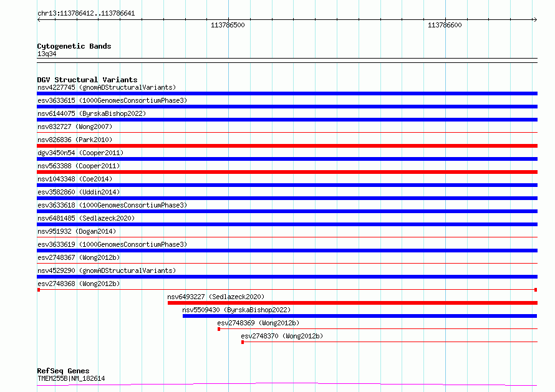Viewport: 555px width, 392px height.
Task: Select variant label dgv3450n54 (Cooper2011)
Action: 80,153
